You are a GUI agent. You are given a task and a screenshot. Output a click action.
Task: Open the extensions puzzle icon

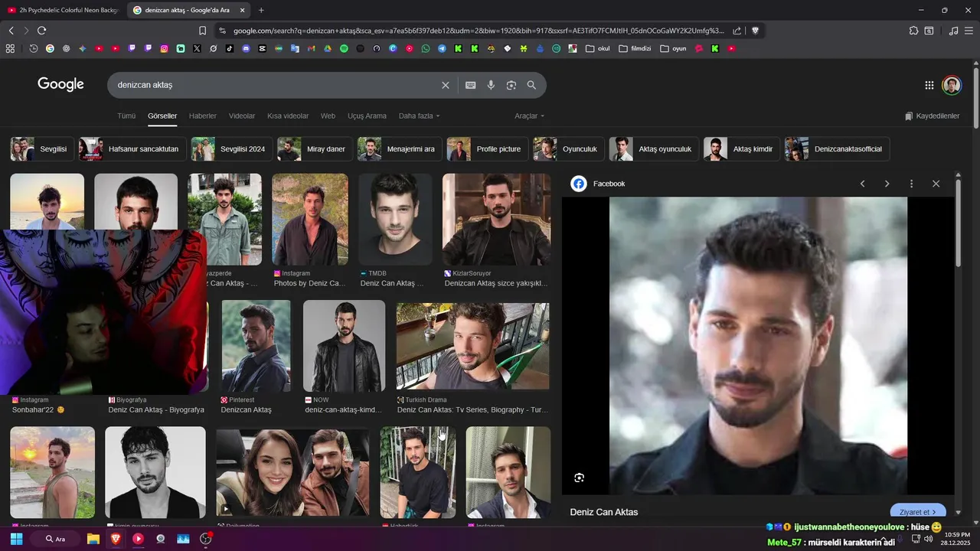click(913, 31)
